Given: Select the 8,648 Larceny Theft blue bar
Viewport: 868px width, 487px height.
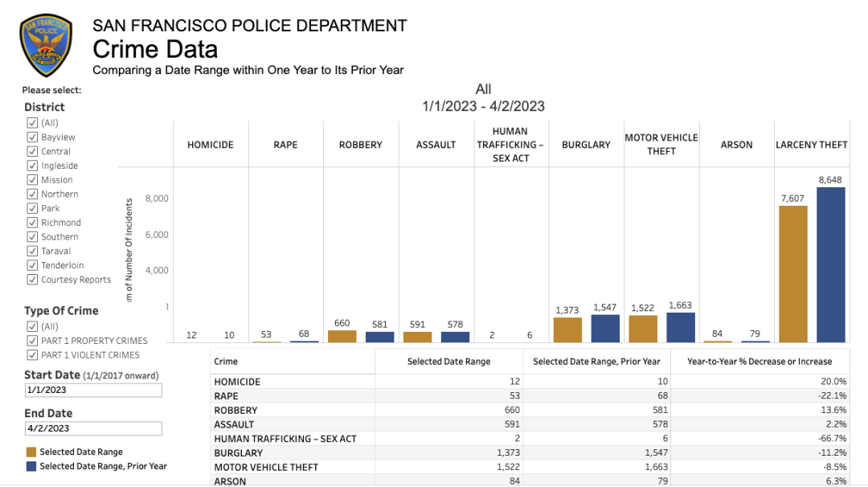Looking at the screenshot, I should (830, 265).
